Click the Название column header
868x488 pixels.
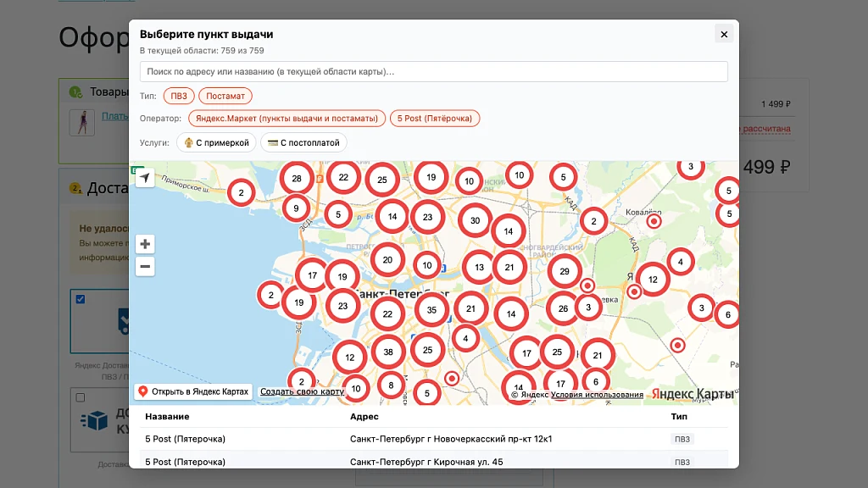(167, 417)
